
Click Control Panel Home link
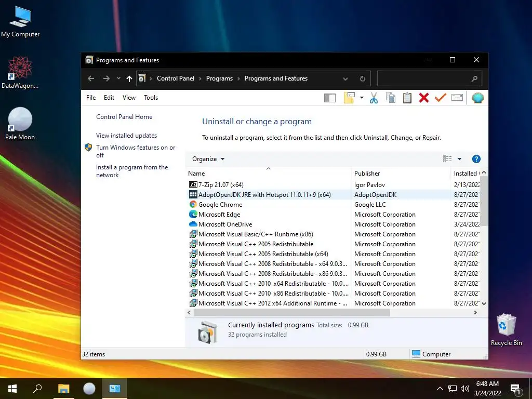(124, 117)
